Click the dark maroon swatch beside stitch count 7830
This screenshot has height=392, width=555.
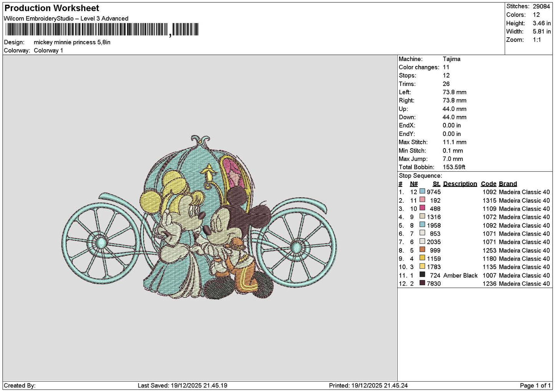pyautogui.click(x=422, y=283)
